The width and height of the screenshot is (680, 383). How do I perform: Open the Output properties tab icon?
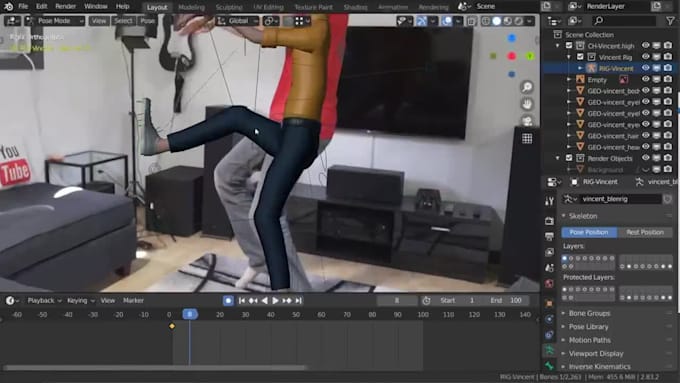549,236
